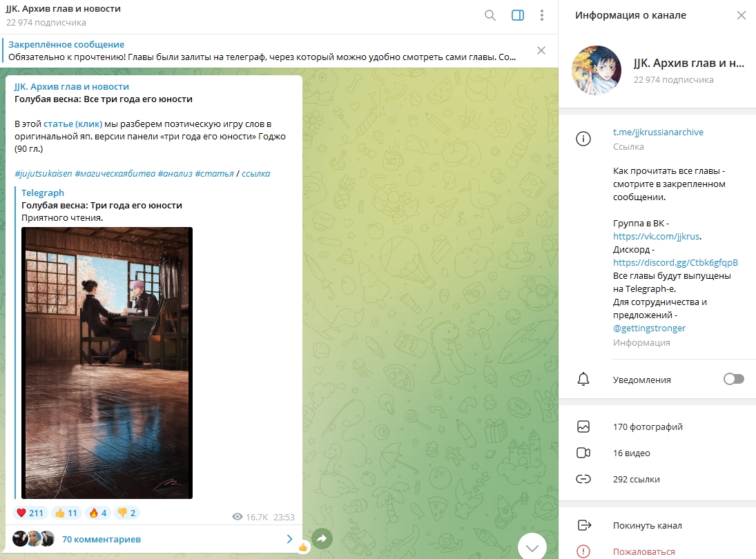756x559 pixels.
Task: Click Пожаловаться report option
Action: pyautogui.click(x=643, y=552)
